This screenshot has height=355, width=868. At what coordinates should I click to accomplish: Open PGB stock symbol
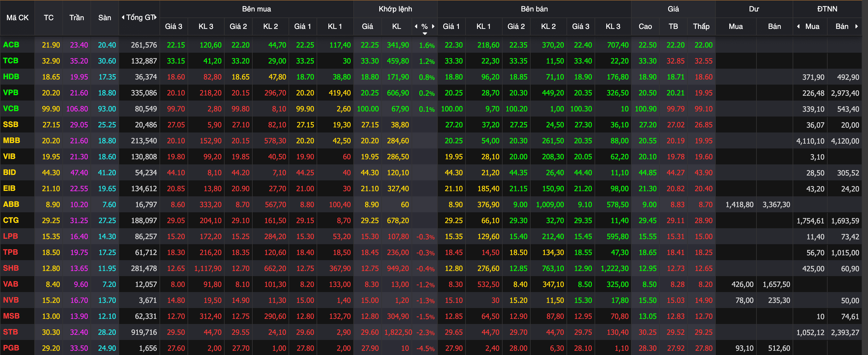pos(11,348)
